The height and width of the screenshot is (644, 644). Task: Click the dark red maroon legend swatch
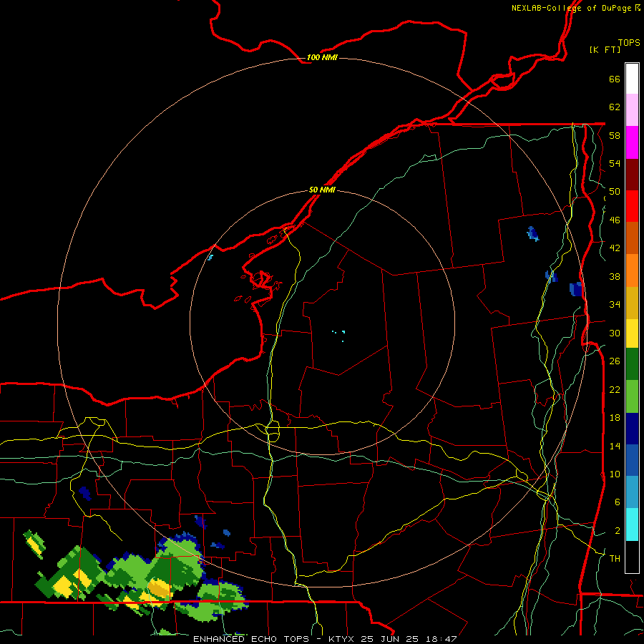(x=632, y=175)
